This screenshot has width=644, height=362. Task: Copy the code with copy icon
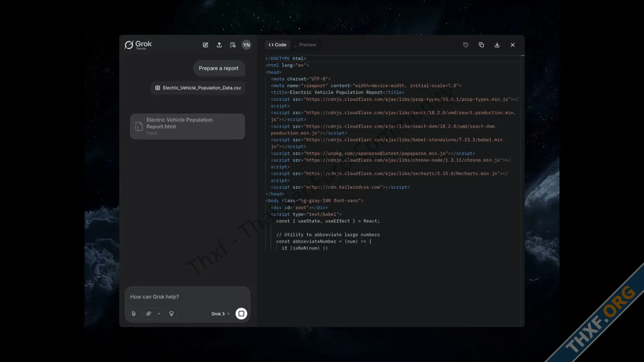pos(481,45)
